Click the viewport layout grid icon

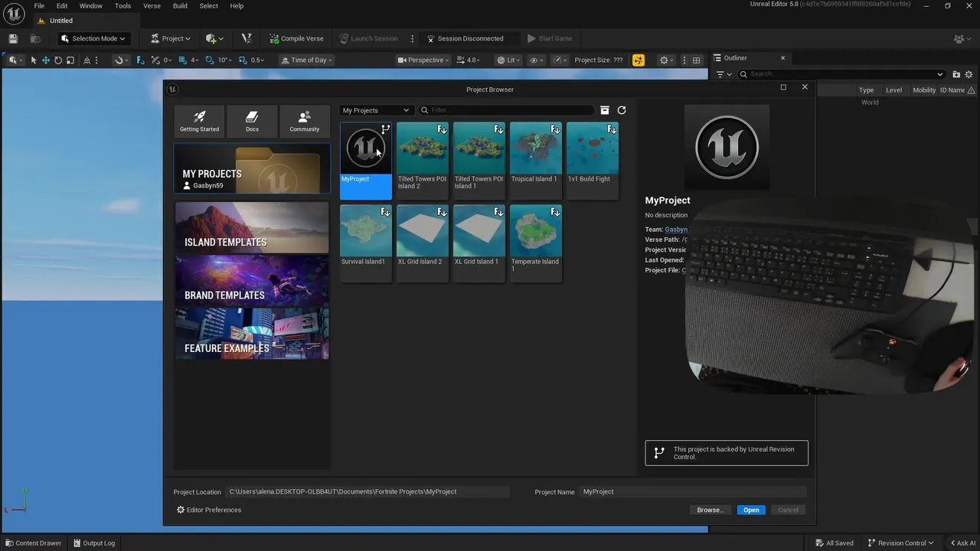tap(696, 60)
